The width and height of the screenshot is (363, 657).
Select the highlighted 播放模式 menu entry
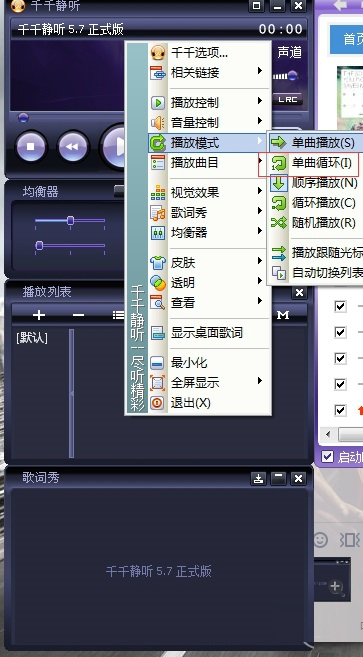(x=208, y=143)
